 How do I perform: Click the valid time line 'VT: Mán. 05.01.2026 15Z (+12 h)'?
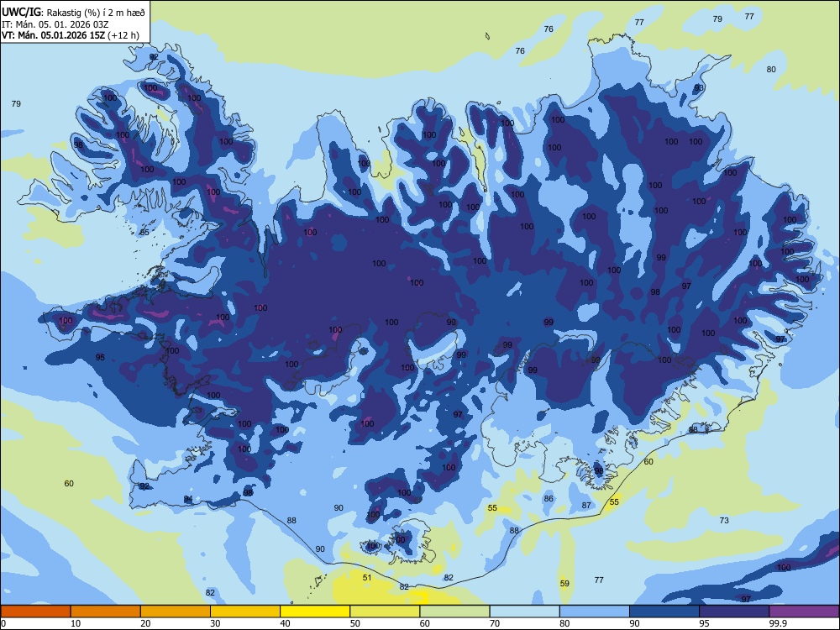[71, 35]
